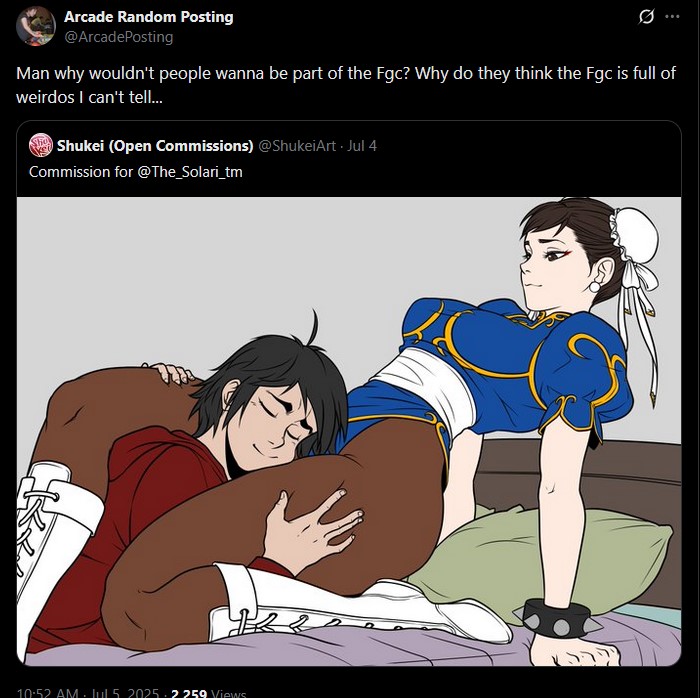
Task: Open the Grok slashed-circle icon
Action: click(x=646, y=17)
